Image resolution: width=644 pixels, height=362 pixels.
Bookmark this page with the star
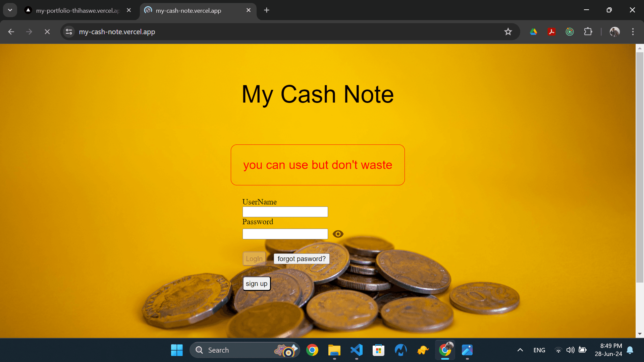[508, 32]
